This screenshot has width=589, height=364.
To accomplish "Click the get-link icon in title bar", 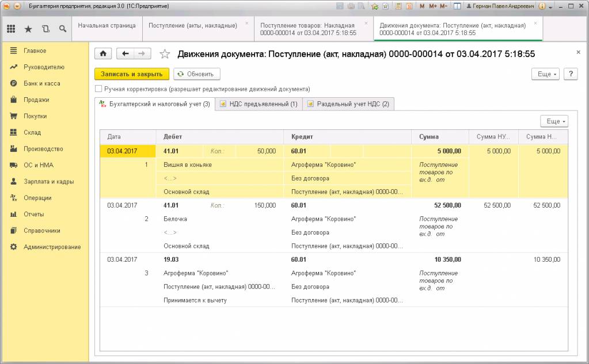I will point(385,6).
